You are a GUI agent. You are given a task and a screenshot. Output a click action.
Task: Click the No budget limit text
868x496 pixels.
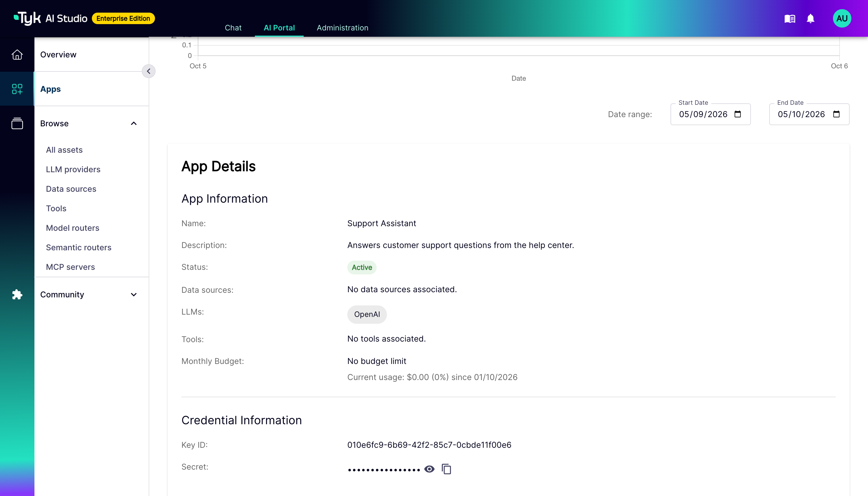pos(377,361)
